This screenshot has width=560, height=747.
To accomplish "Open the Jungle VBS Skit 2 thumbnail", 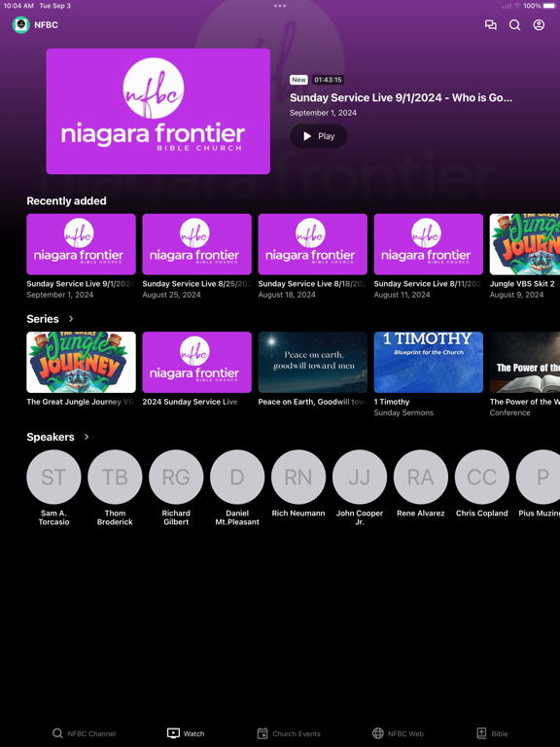I will 525,244.
